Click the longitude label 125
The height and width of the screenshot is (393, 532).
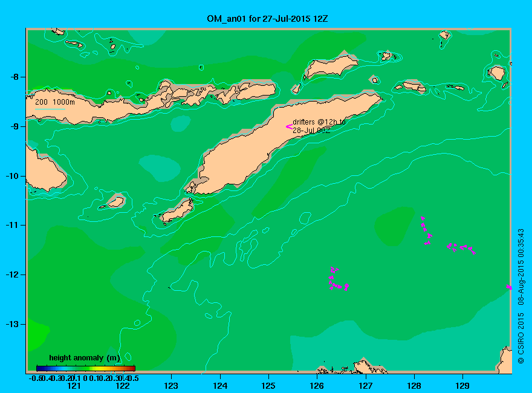tap(268, 386)
